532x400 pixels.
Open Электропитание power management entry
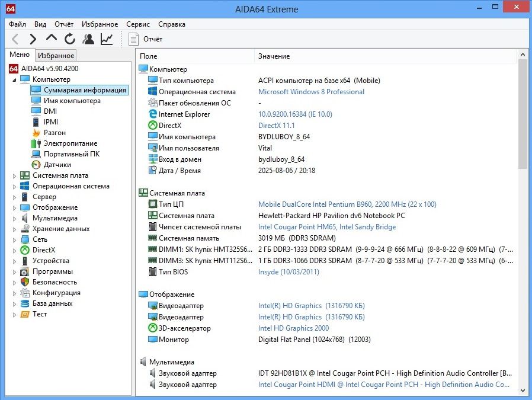click(70, 143)
